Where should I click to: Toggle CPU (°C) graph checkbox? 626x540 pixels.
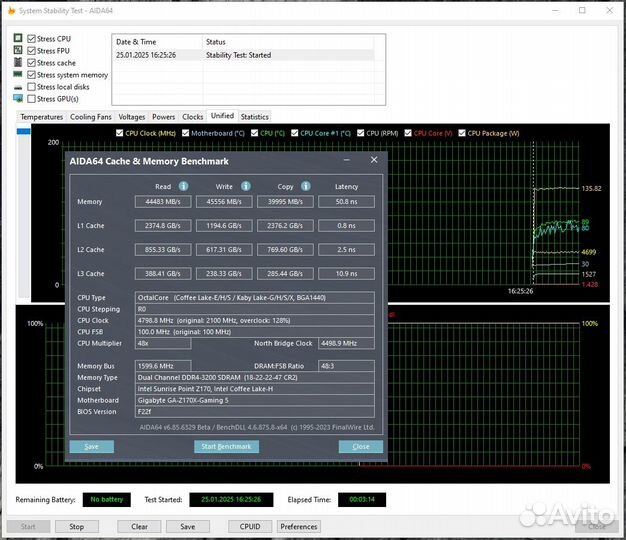[x=254, y=133]
